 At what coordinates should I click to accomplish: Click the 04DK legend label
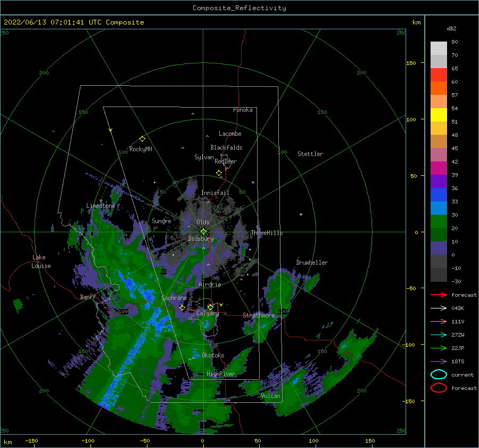pos(458,308)
